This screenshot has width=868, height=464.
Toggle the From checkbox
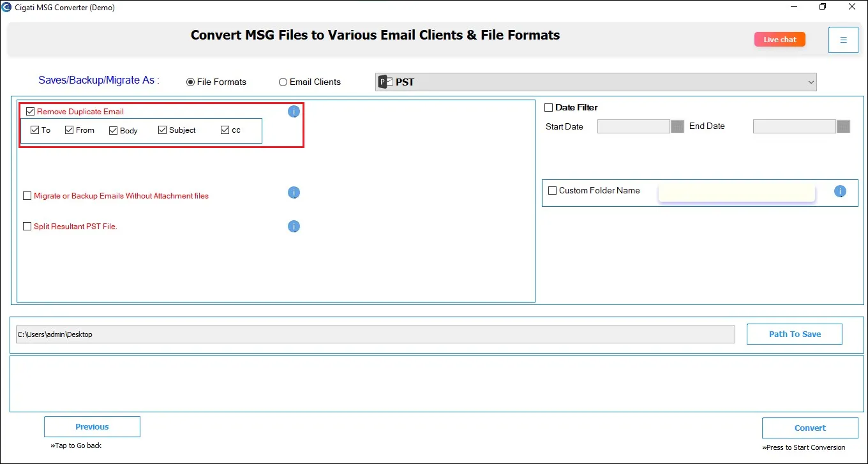tap(69, 130)
